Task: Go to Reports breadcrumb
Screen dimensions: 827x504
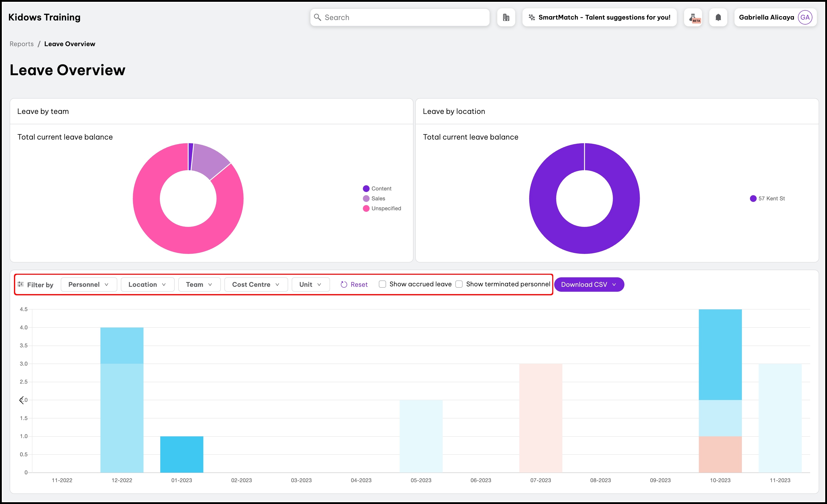Action: point(21,44)
